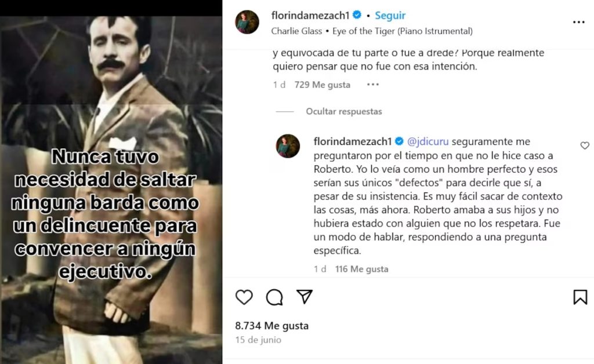Save post with bookmark icon
Image resolution: width=594 pixels, height=364 pixels.
click(x=580, y=297)
